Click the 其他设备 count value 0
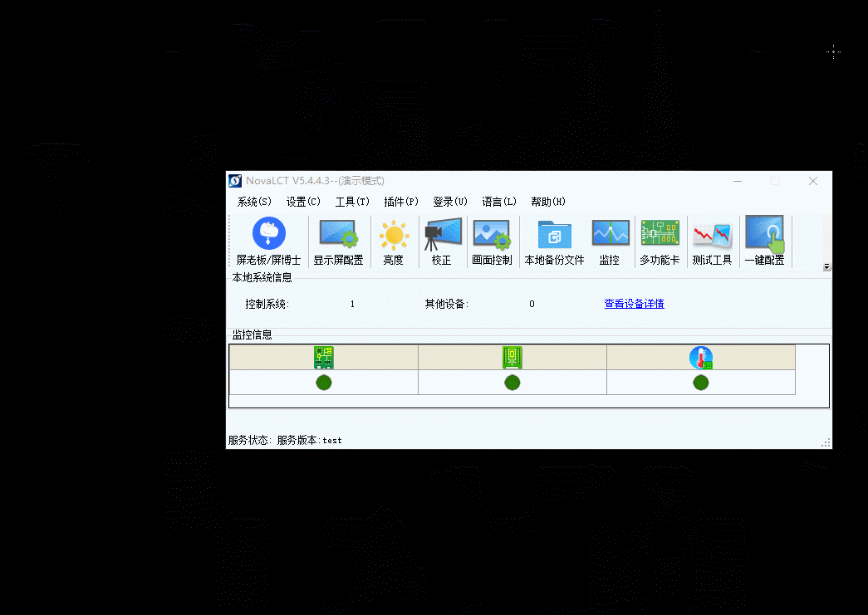The image size is (868, 615). [x=532, y=305]
